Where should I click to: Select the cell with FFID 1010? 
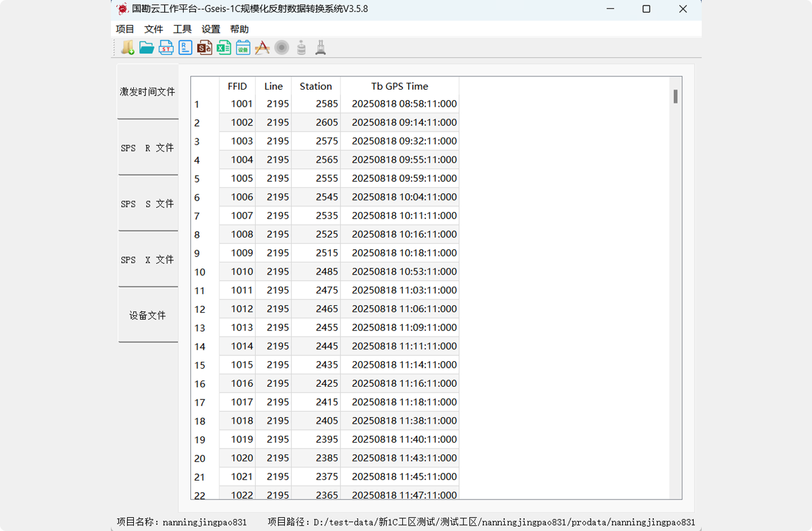[x=241, y=272]
